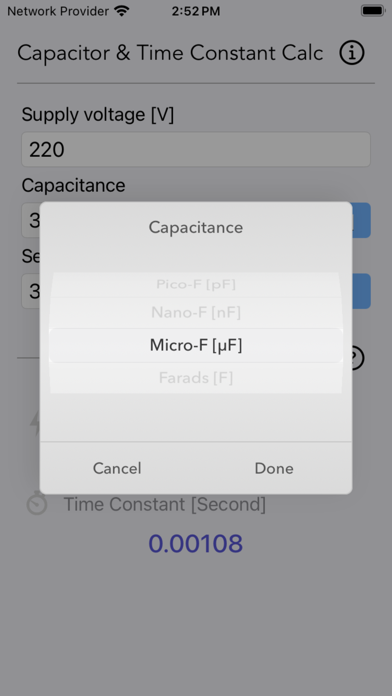The height and width of the screenshot is (696, 392).
Task: Tap the question mark help icon behind the dialog
Action: click(358, 358)
